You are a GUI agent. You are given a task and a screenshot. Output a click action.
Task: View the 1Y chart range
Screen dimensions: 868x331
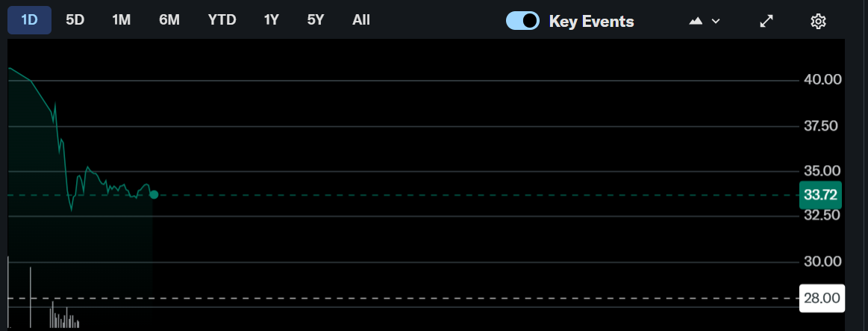[x=271, y=20]
